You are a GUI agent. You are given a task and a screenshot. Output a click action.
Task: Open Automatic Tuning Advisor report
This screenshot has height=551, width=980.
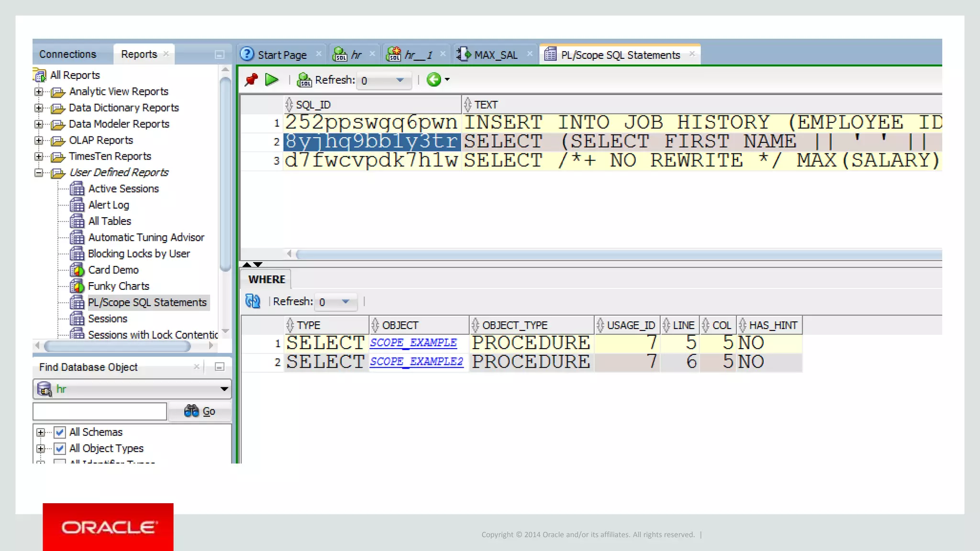146,237
